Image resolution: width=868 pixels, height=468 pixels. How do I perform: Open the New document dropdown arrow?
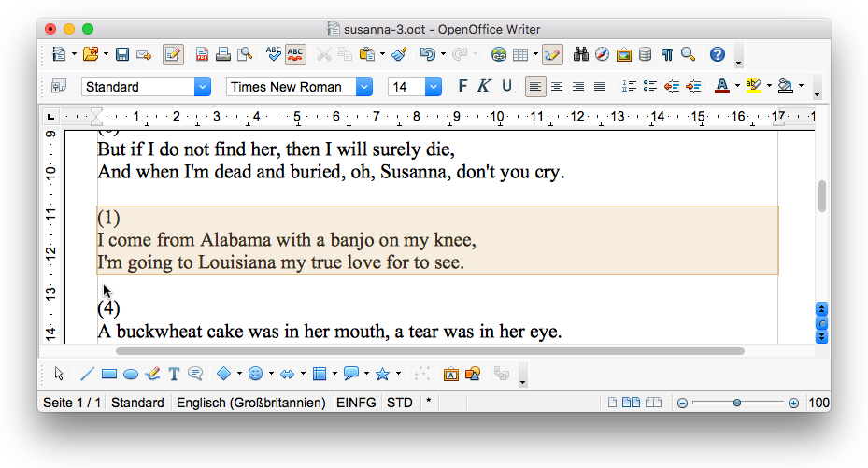point(74,54)
